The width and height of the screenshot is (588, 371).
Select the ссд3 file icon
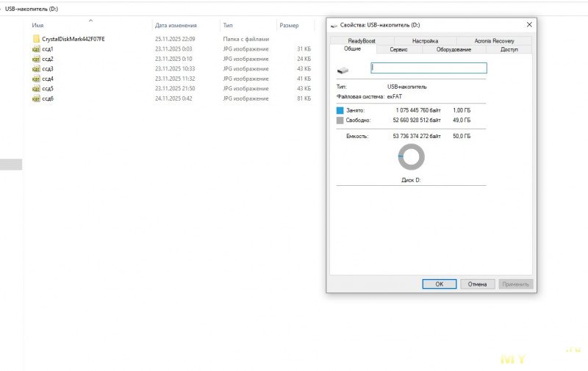click(x=36, y=68)
